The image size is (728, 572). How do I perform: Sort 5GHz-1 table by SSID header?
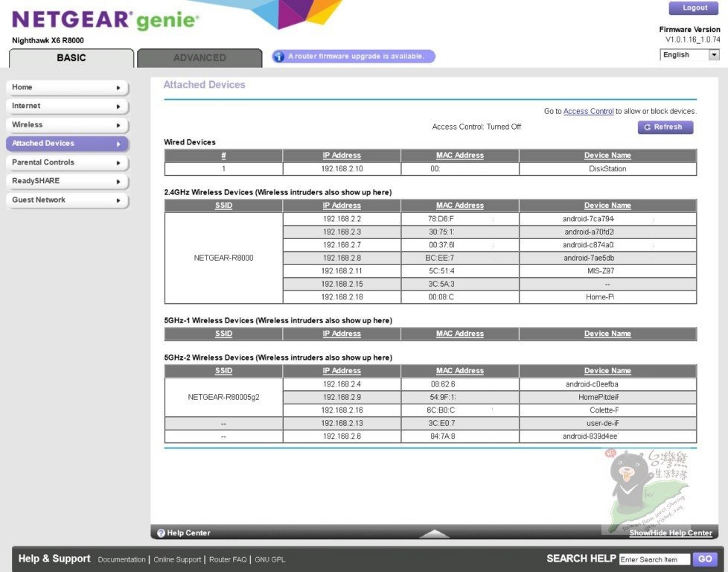(x=223, y=334)
